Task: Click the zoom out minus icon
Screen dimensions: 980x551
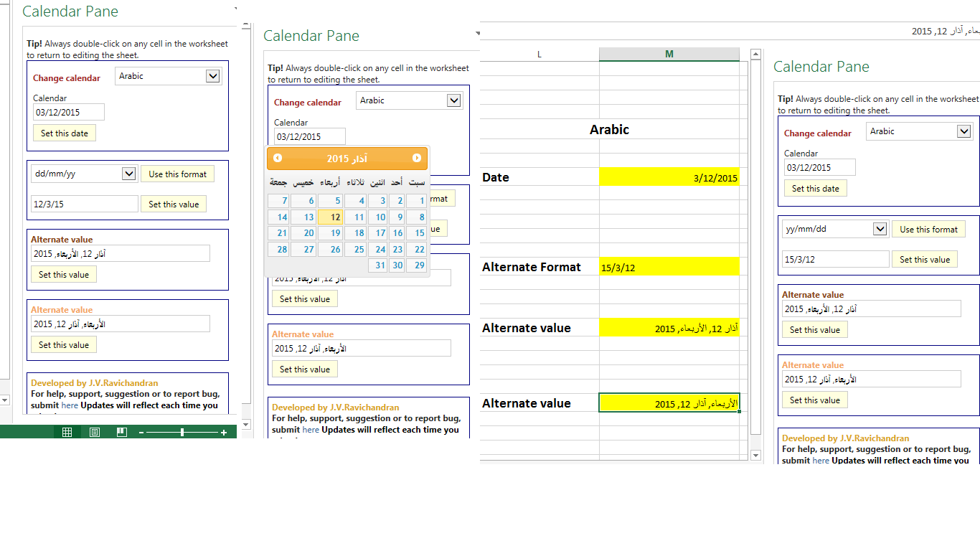Action: 141,433
